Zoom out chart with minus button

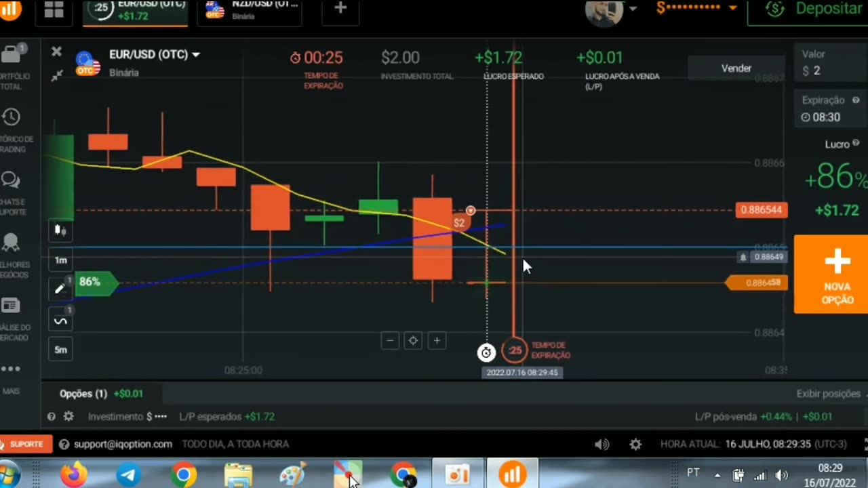390,341
